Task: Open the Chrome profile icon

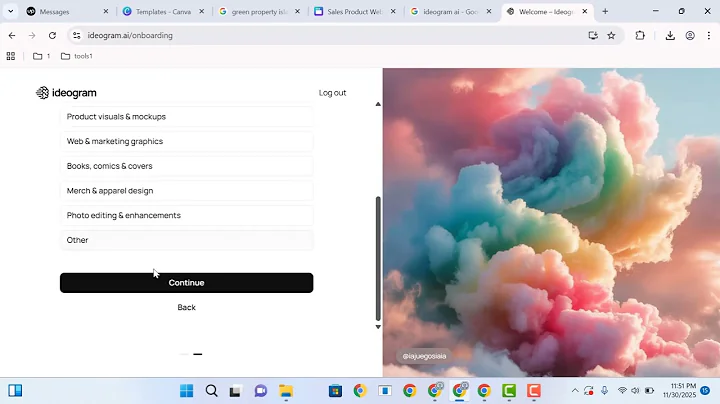Action: [x=690, y=35]
